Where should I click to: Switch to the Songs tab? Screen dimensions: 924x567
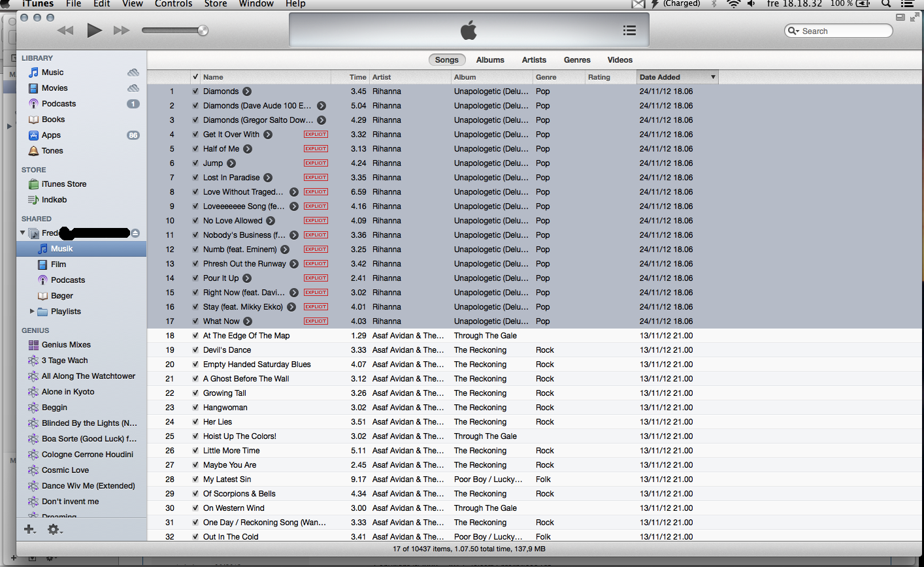pyautogui.click(x=447, y=59)
